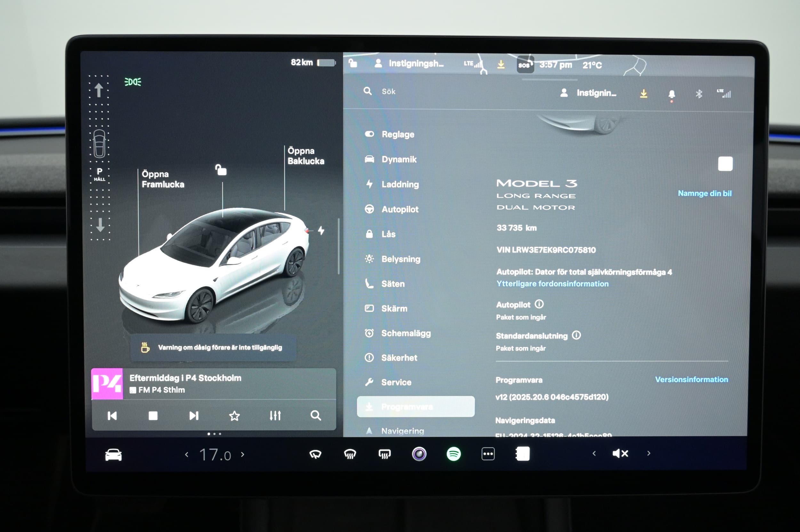Tap the 3:57 pm clock
This screenshot has height=532, width=800.
(556, 65)
